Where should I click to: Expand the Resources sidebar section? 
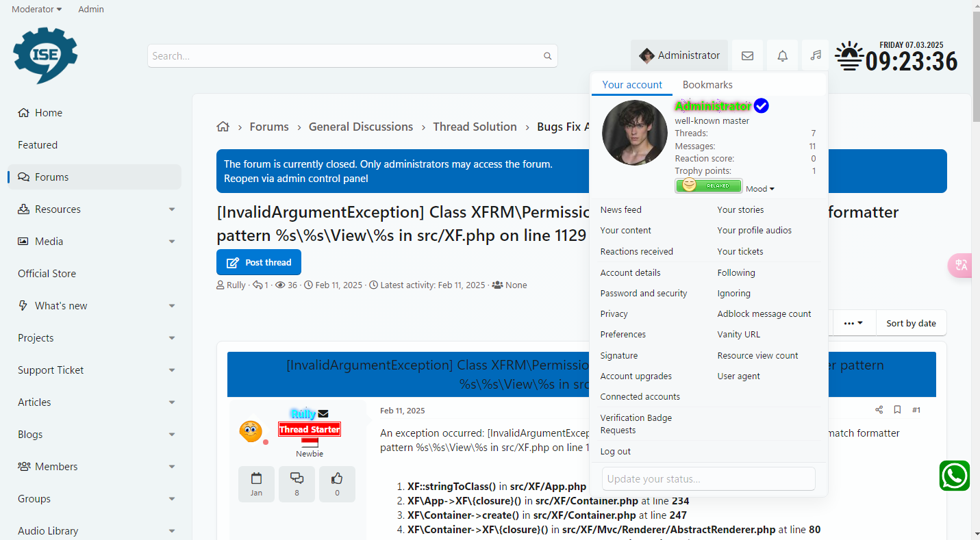click(172, 209)
